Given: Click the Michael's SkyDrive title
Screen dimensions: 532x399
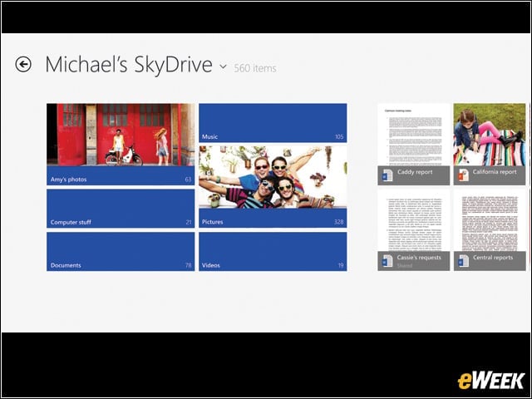Looking at the screenshot, I should 129,65.
